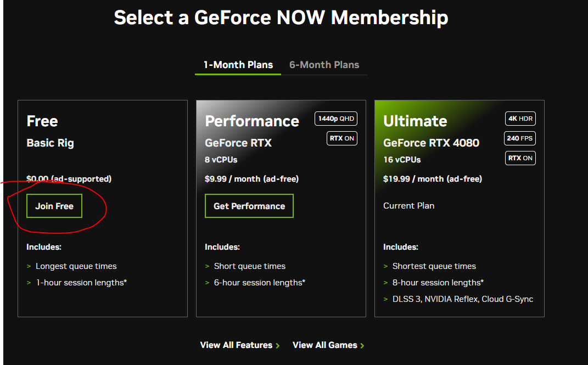Click the Current Plan label under Ultimate

point(408,206)
